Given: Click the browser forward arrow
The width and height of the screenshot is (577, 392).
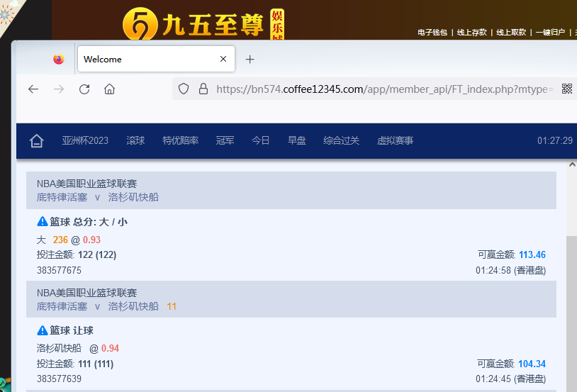Looking at the screenshot, I should point(59,89).
